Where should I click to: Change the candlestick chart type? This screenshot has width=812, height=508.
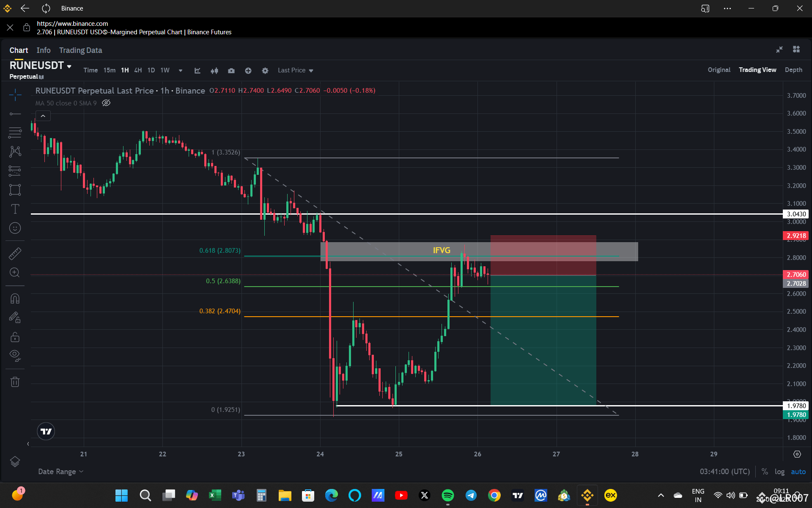pos(214,71)
